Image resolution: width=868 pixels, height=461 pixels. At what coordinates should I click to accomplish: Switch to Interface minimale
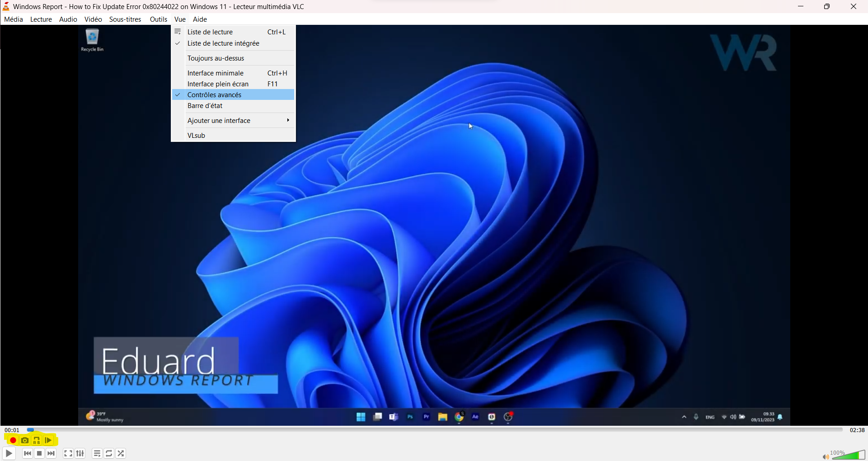tap(233, 73)
